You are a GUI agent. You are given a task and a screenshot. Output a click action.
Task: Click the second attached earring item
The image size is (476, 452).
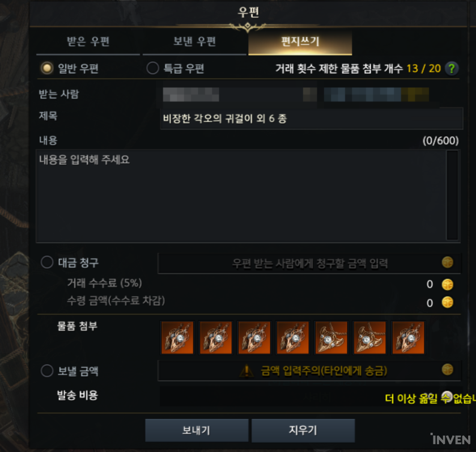(x=216, y=337)
